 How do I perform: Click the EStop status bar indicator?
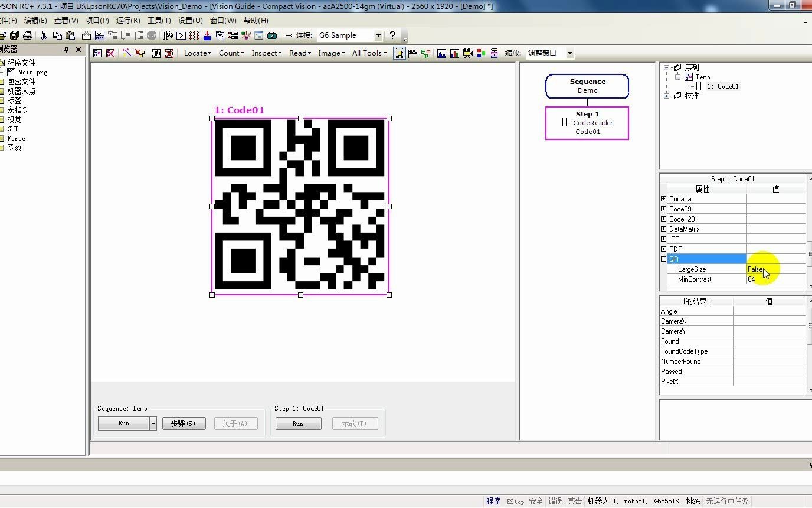515,502
